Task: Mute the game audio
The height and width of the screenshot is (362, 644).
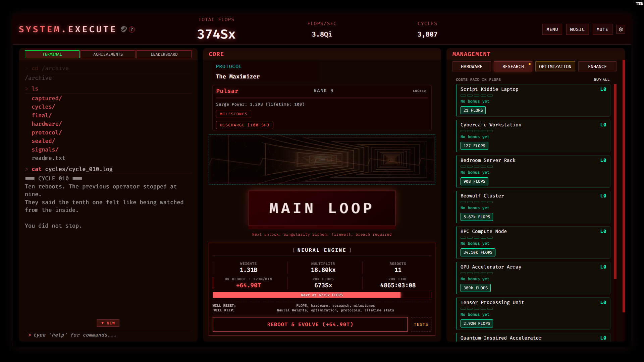Action: [x=602, y=29]
